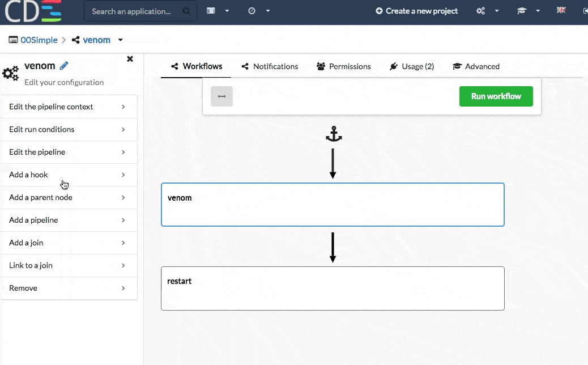The image size is (588, 365).
Task: Open the 00Simple breadcrumb link
Action: pyautogui.click(x=39, y=40)
